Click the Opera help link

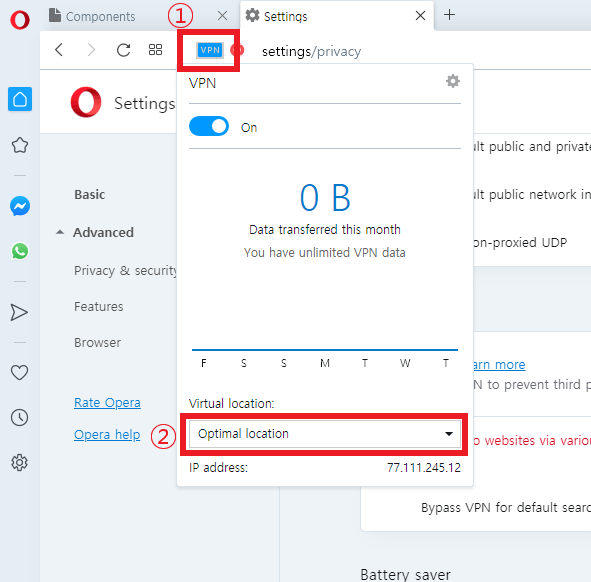click(x=107, y=435)
